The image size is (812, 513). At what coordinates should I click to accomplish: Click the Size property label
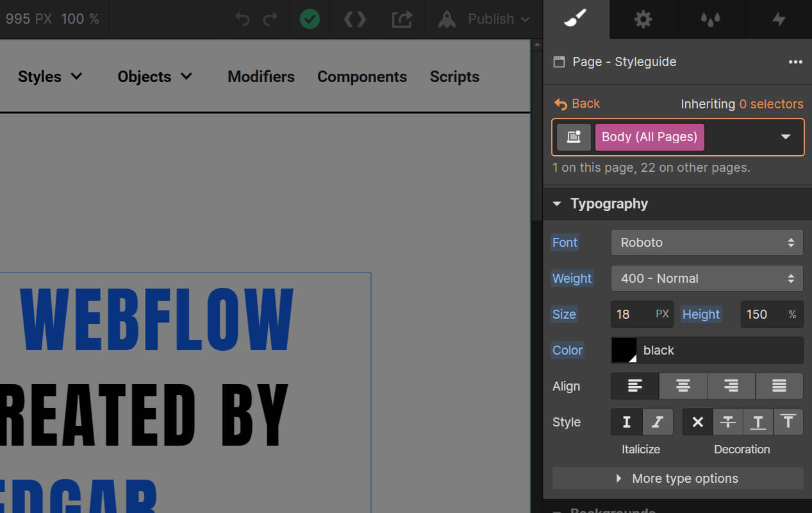pyautogui.click(x=564, y=314)
